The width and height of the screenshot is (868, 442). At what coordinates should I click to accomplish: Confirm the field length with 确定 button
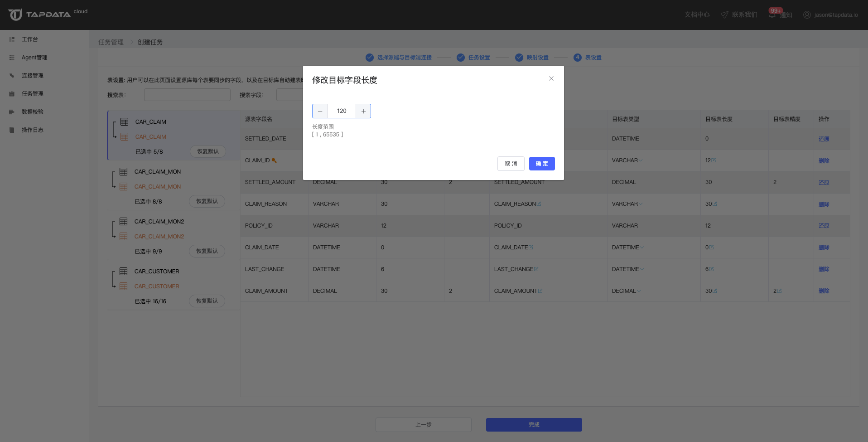click(x=542, y=164)
